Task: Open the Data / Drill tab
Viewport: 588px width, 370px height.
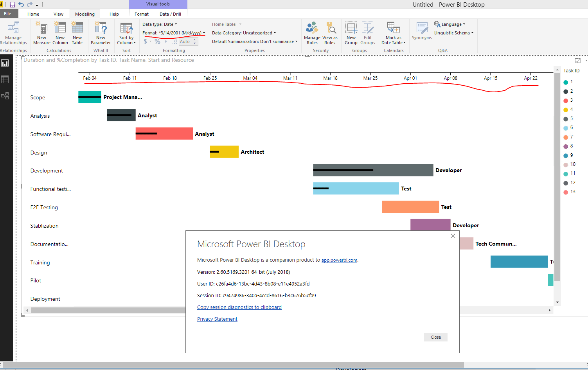Action: pyautogui.click(x=170, y=14)
